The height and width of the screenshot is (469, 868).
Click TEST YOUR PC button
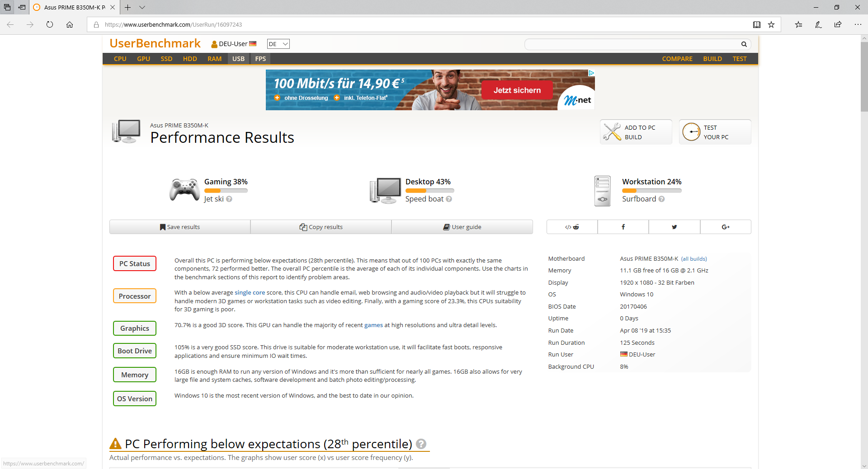coord(715,132)
